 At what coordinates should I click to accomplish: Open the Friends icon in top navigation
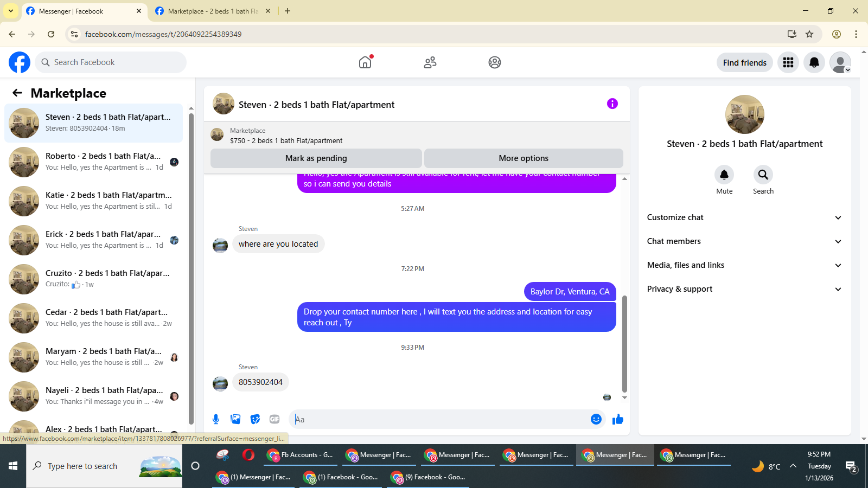(430, 62)
